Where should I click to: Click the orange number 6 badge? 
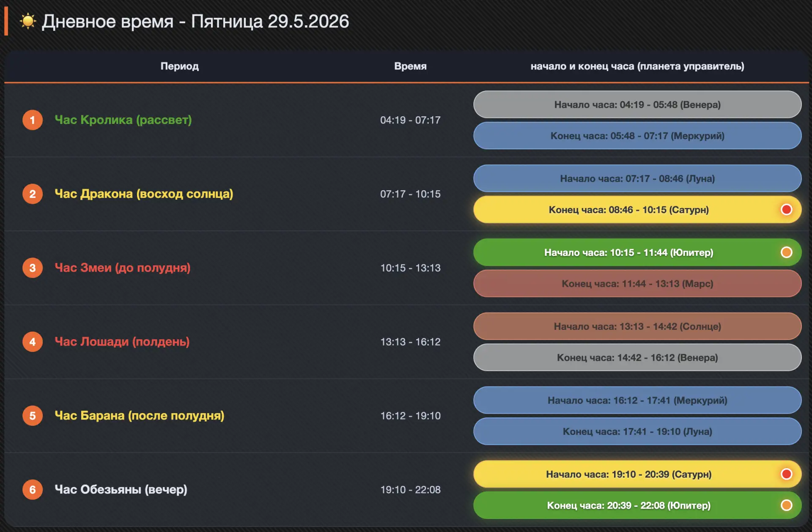(x=33, y=490)
